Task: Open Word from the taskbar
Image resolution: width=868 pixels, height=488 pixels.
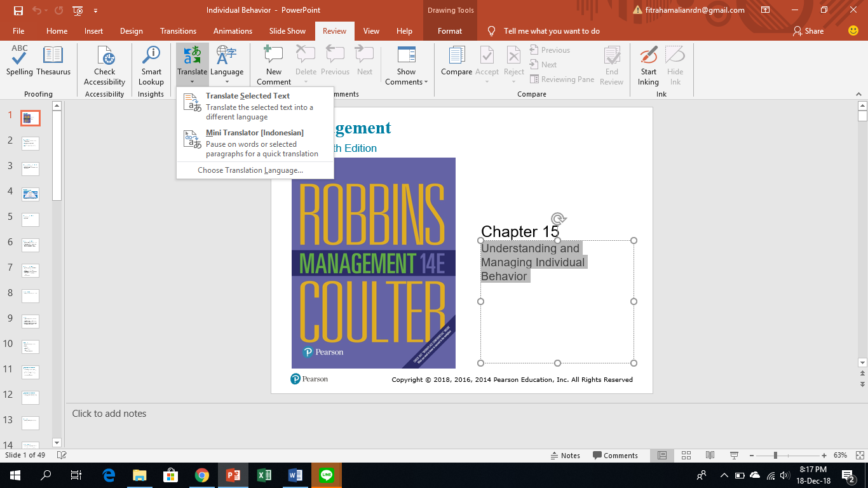Action: (x=295, y=475)
